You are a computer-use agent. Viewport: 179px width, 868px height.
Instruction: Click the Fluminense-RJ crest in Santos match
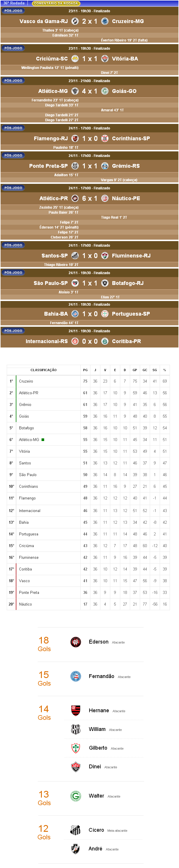click(x=105, y=256)
